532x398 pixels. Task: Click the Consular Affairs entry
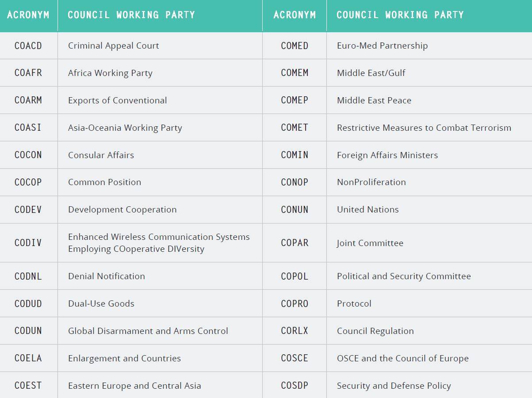coord(101,155)
